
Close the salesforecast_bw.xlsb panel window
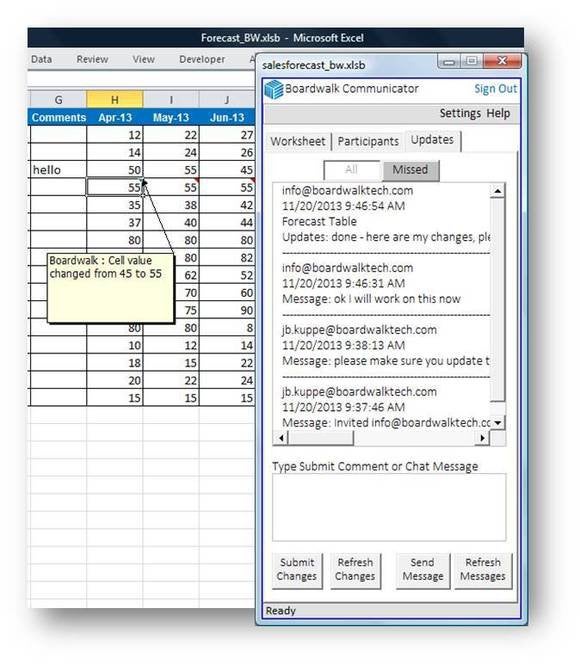pyautogui.click(x=502, y=61)
